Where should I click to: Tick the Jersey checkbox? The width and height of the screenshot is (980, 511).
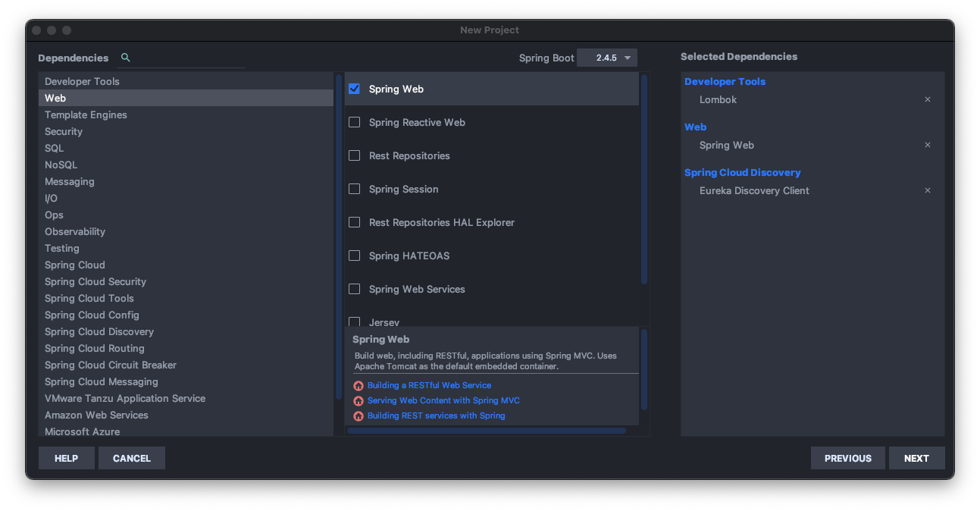pyautogui.click(x=354, y=321)
